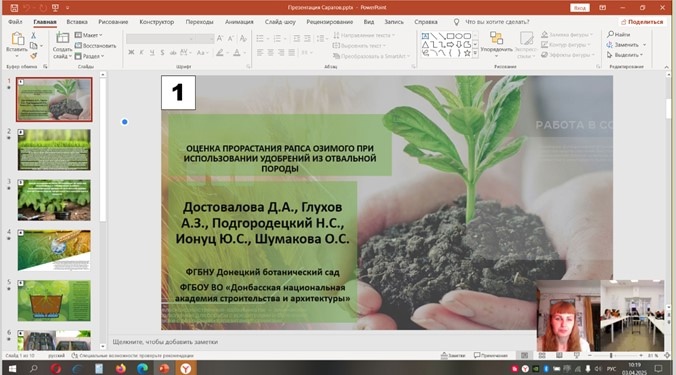Viewport: 676px width, 375px height.
Task: Switch to the Конструктор tab
Action: point(156,22)
